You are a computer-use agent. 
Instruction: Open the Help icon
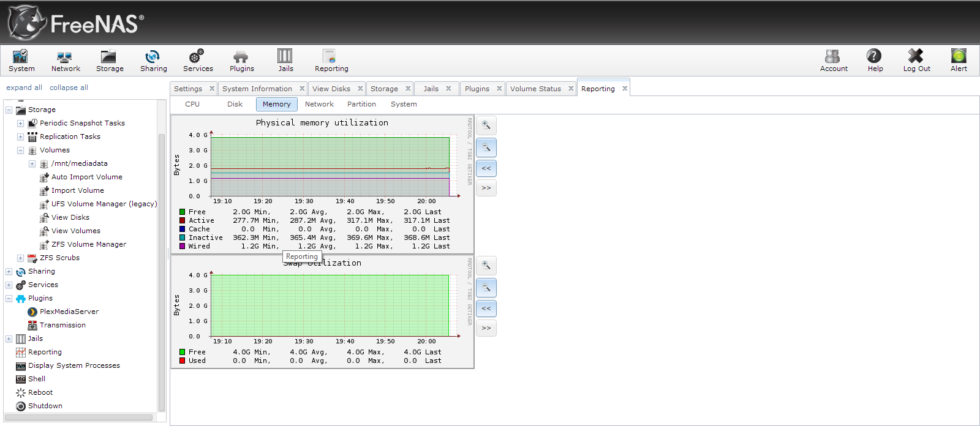875,61
